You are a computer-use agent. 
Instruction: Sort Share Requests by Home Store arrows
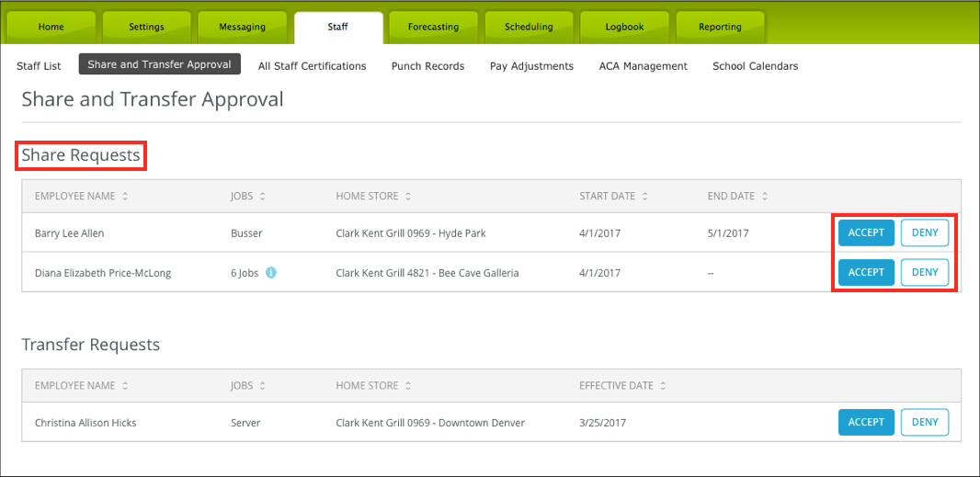point(407,197)
